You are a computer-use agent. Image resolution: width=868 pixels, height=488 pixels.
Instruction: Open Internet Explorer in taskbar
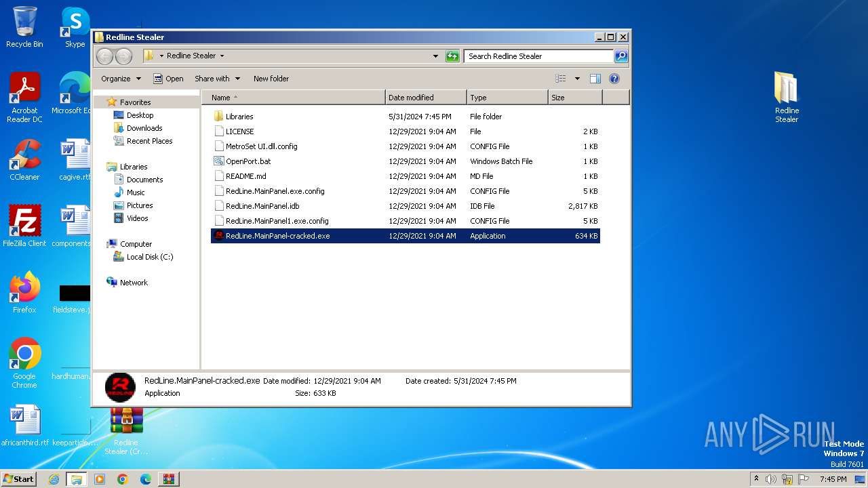(x=54, y=479)
